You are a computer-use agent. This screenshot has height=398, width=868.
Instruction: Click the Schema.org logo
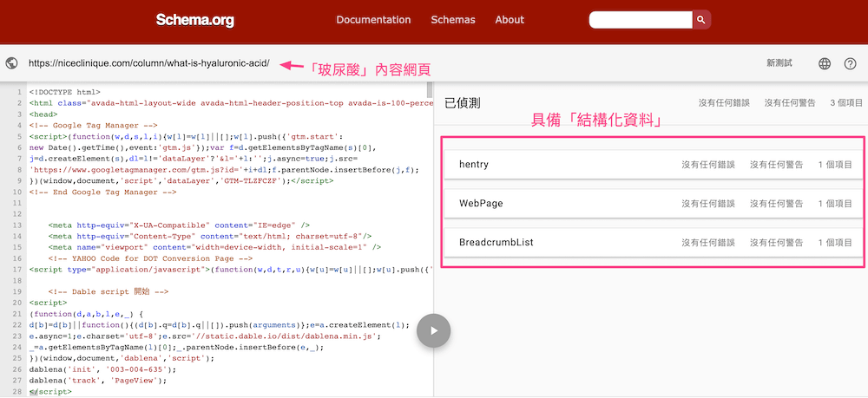tap(194, 20)
